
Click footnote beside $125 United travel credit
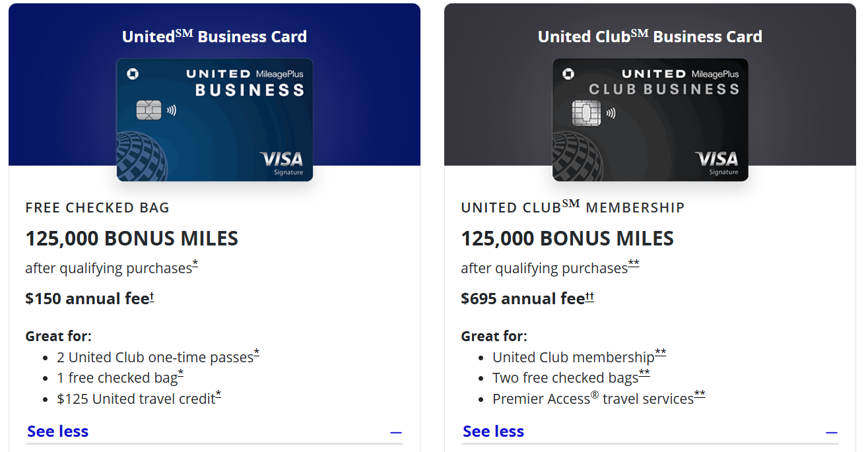point(218,395)
